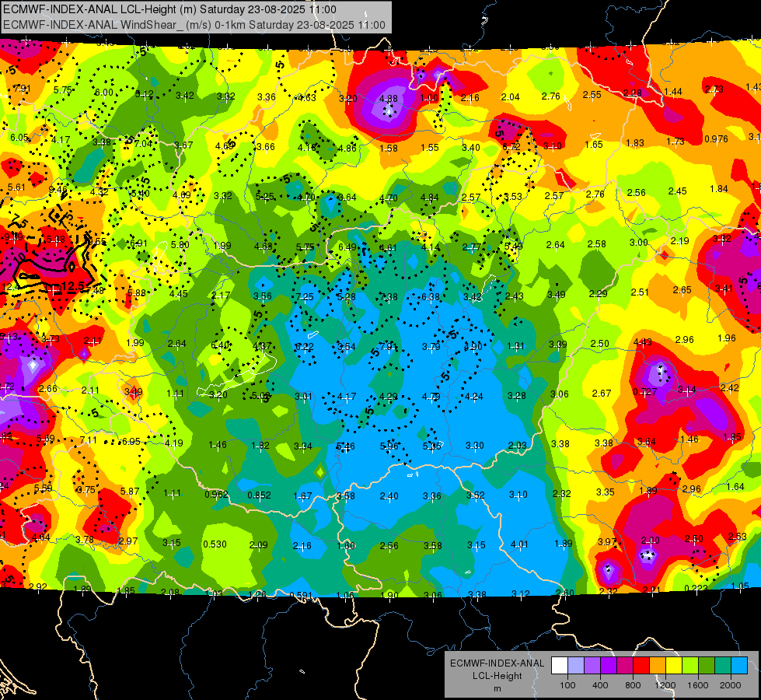This screenshot has width=761, height=700.
Task: Select the orange swatch in the legend
Action: [657, 666]
